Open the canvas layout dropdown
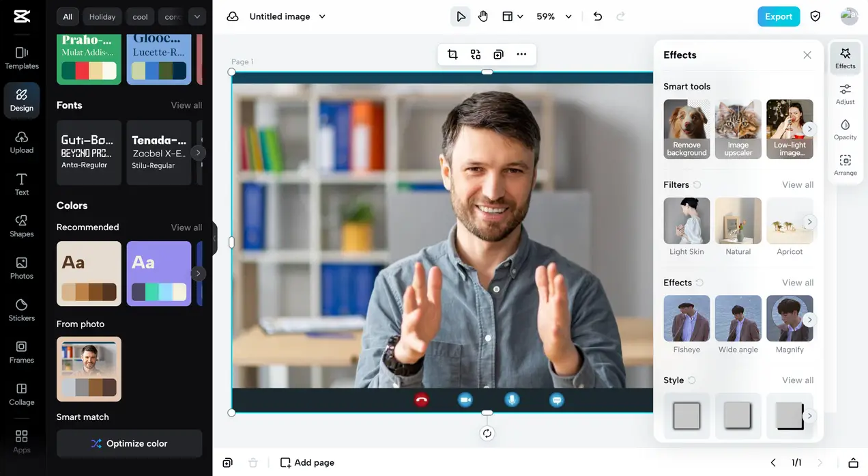The height and width of the screenshot is (476, 868). tap(512, 16)
